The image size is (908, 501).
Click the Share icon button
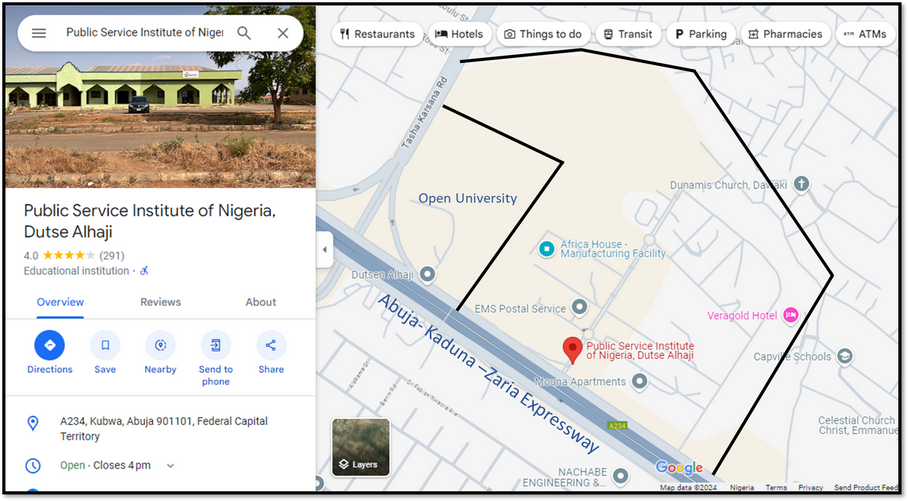[271, 345]
